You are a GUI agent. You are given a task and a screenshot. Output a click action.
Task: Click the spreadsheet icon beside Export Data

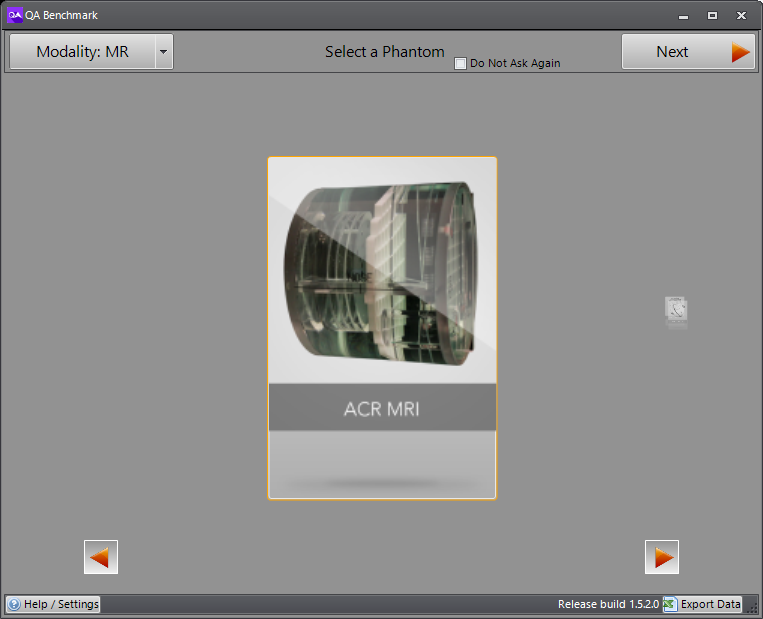[x=670, y=604]
